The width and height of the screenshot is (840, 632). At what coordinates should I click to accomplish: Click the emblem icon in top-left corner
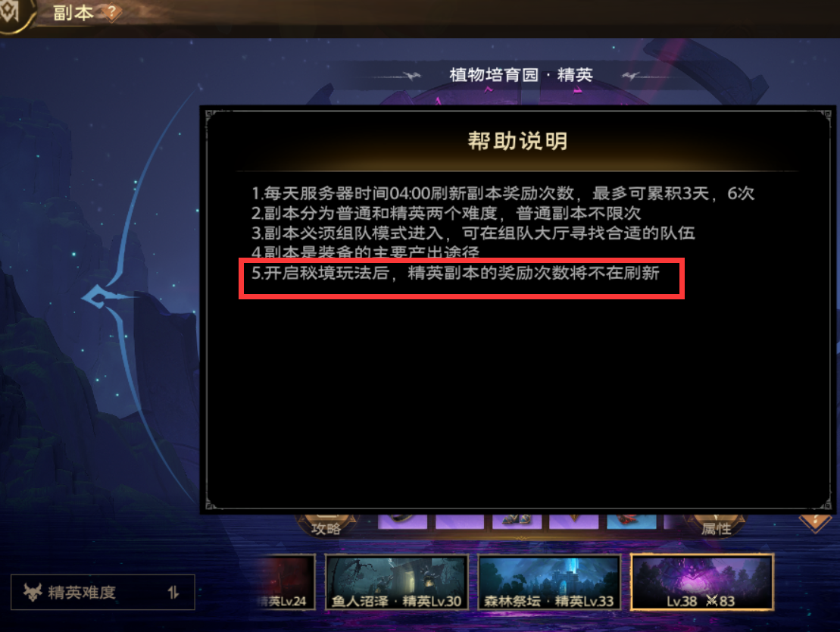point(10,12)
